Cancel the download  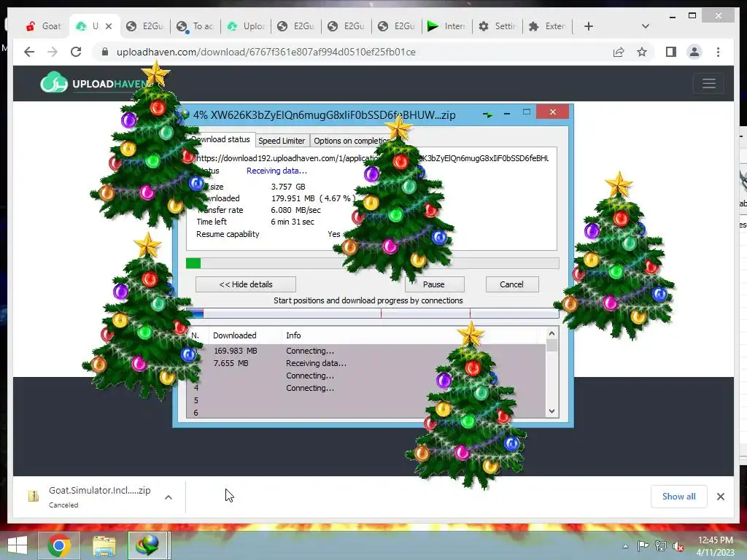pos(512,284)
